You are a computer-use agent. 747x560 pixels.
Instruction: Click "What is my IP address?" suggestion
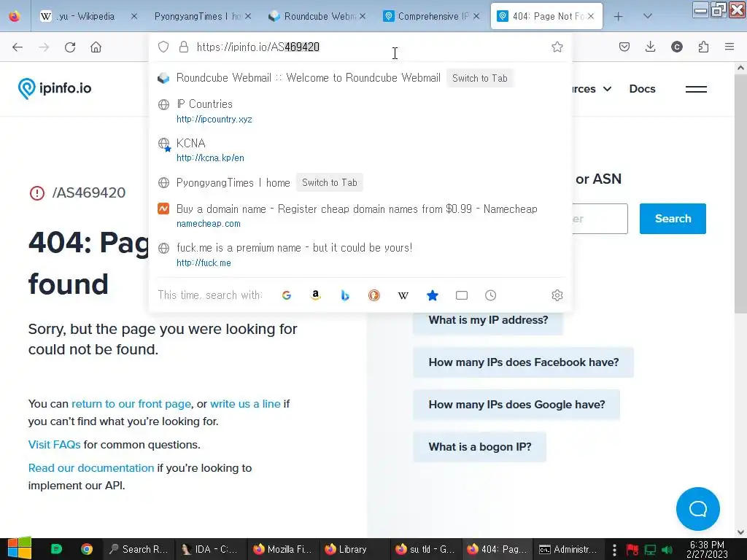[x=488, y=320]
